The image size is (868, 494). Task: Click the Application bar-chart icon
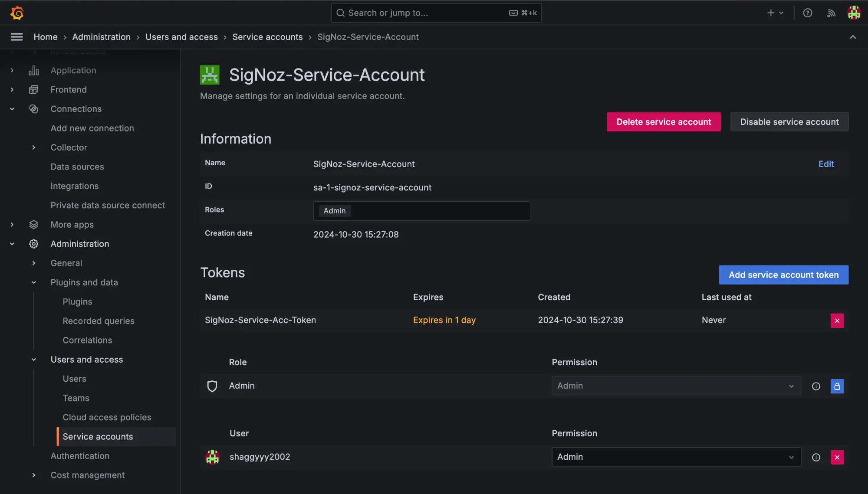[x=34, y=70]
